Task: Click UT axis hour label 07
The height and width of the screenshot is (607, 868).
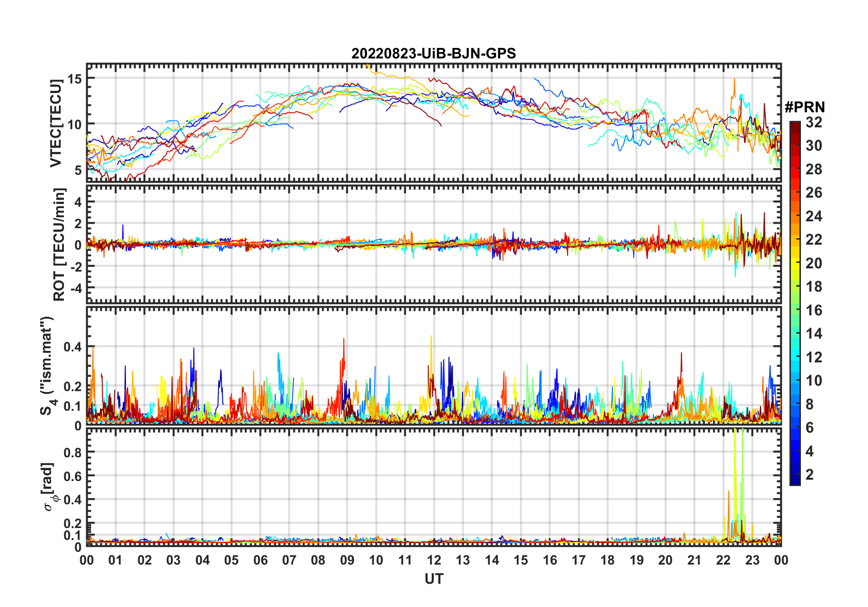Action: click(289, 560)
